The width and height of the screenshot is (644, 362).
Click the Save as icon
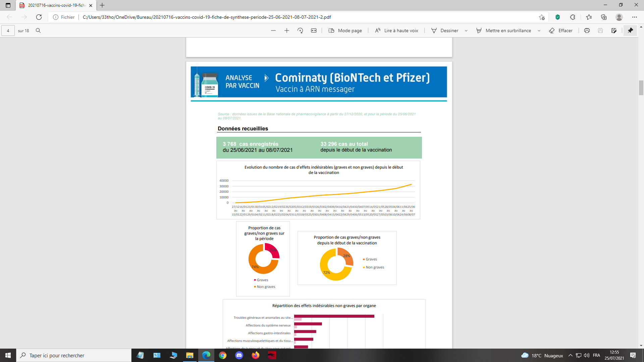click(614, 31)
